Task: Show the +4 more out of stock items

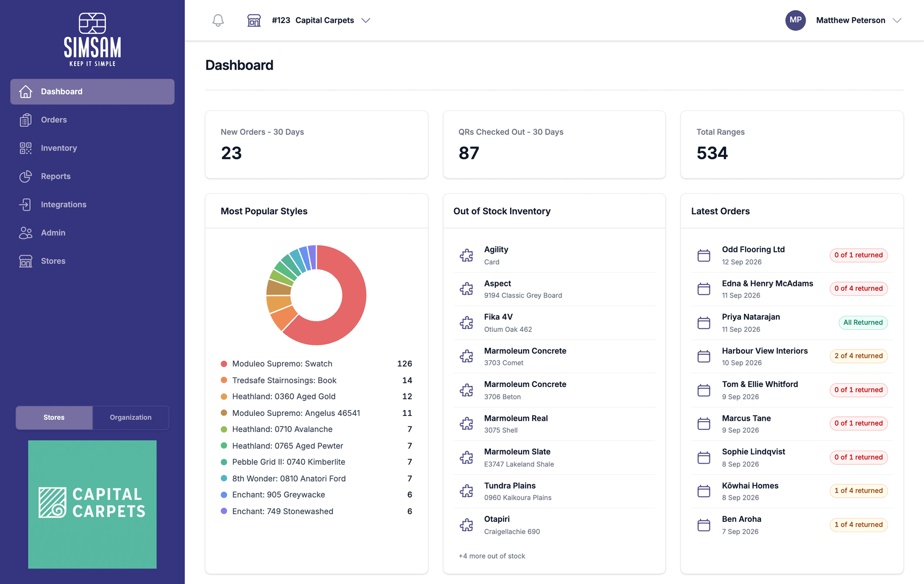Action: pos(492,556)
